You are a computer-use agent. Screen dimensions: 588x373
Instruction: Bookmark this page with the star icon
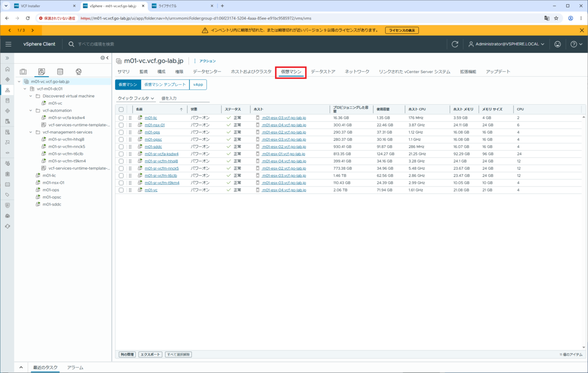pos(556,18)
